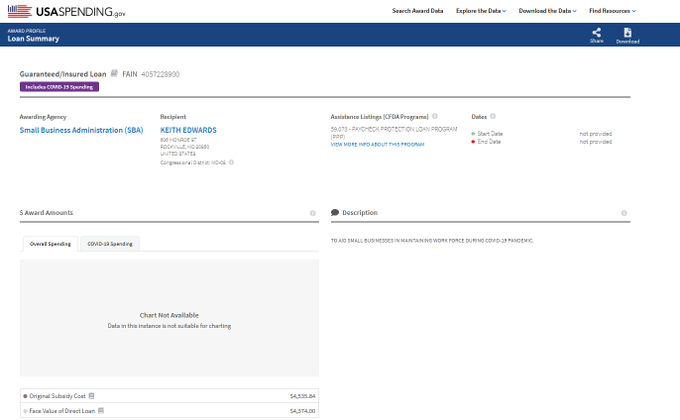This screenshot has width=680, height=420.
Task: Go to Search Award Data
Action: (x=417, y=10)
